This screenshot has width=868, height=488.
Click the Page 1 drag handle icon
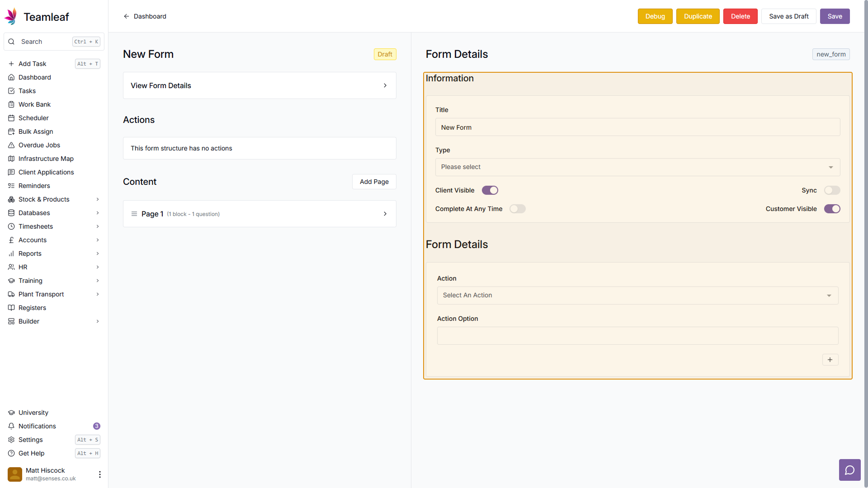tap(134, 214)
